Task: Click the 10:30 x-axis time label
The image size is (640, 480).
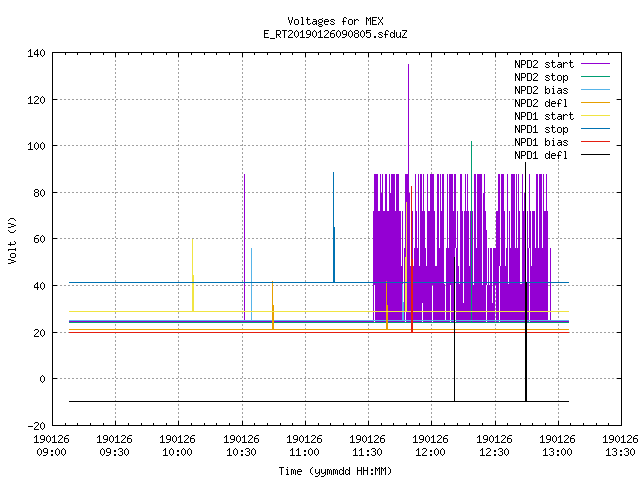Action: click(241, 452)
